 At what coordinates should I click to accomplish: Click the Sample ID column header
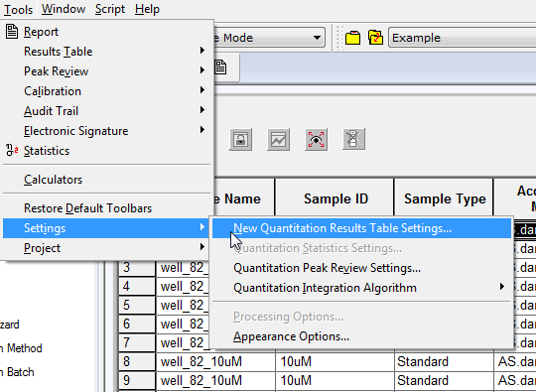click(335, 198)
